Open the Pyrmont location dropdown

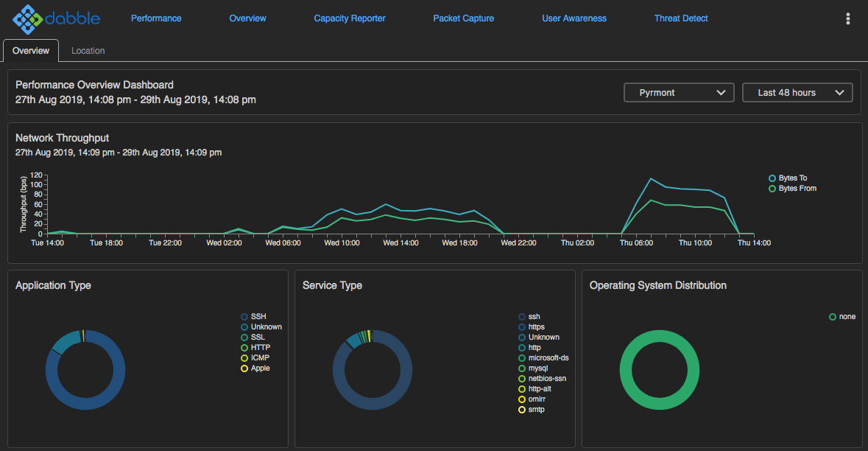[678, 93]
